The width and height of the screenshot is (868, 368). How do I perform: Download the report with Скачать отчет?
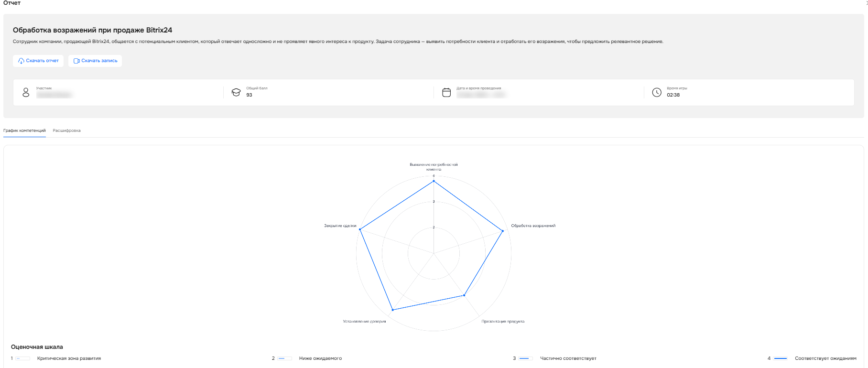pos(38,61)
